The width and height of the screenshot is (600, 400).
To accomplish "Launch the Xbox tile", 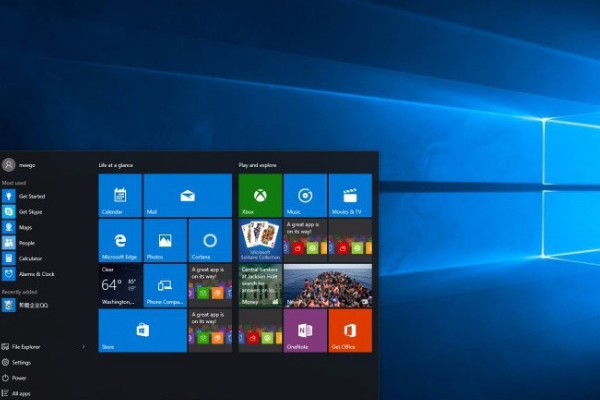I will [260, 195].
